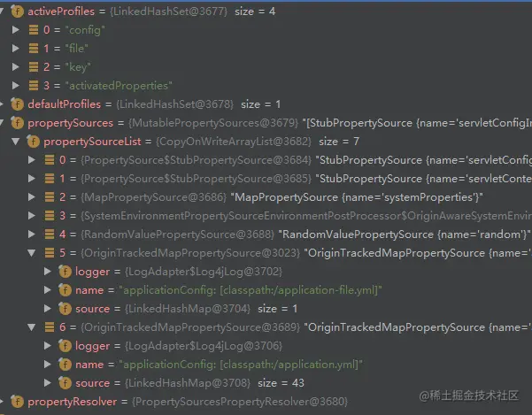Select the "size = 7" text
This screenshot has height=415, width=532.
click(x=339, y=142)
